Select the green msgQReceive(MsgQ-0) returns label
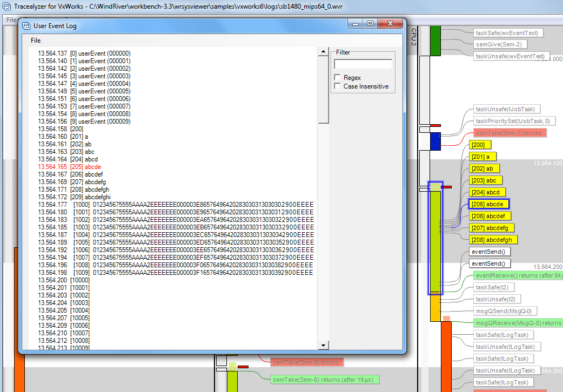Screen dimensions: 563x392 click(518, 323)
